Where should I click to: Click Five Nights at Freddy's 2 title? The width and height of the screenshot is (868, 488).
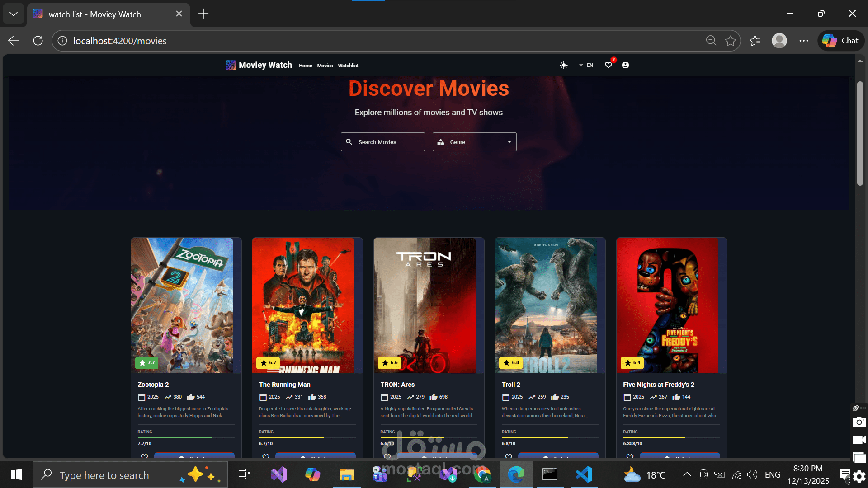[x=659, y=385]
